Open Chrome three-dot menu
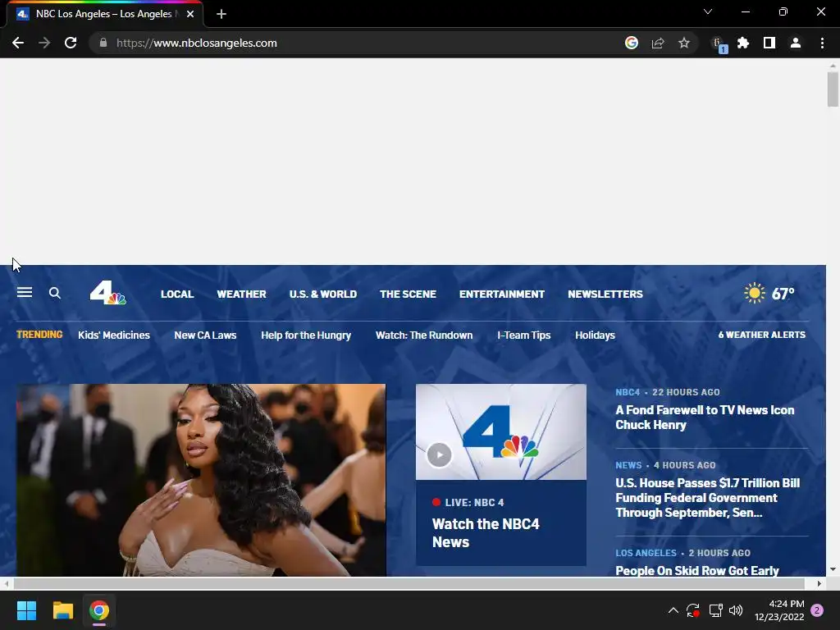This screenshot has width=840, height=630. 822,43
